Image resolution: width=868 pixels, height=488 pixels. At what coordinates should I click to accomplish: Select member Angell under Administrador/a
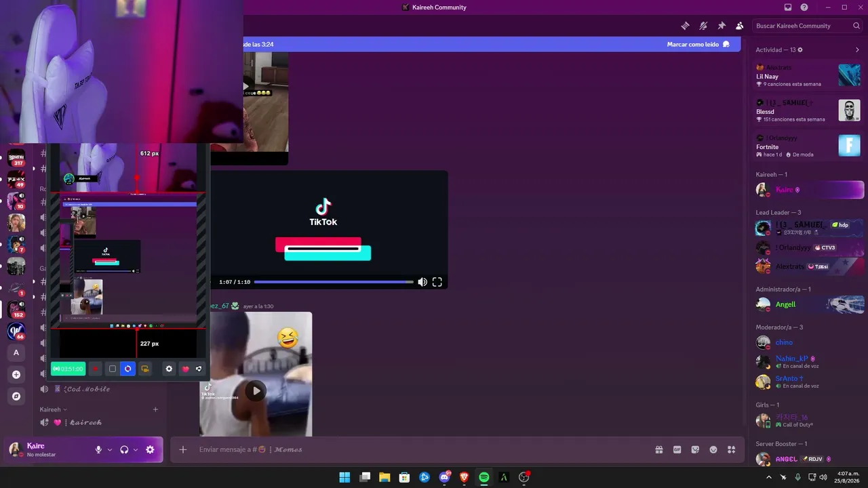tap(808, 304)
